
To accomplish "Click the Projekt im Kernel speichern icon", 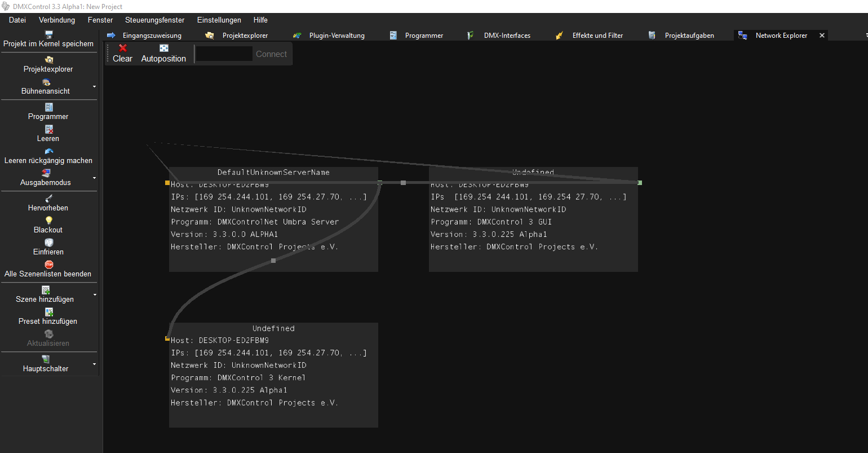I will tap(49, 34).
